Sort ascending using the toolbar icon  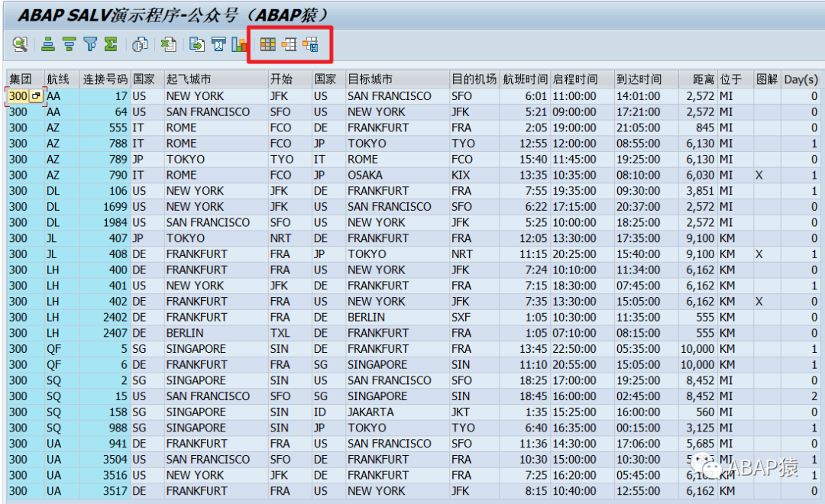coord(48,44)
